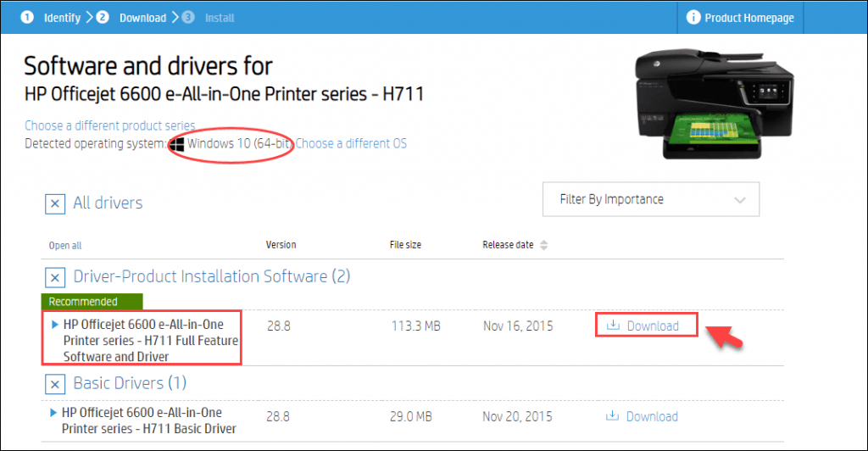Viewport: 868px width, 451px height.
Task: Click the download tray icon for Full Feature Software
Action: [613, 325]
